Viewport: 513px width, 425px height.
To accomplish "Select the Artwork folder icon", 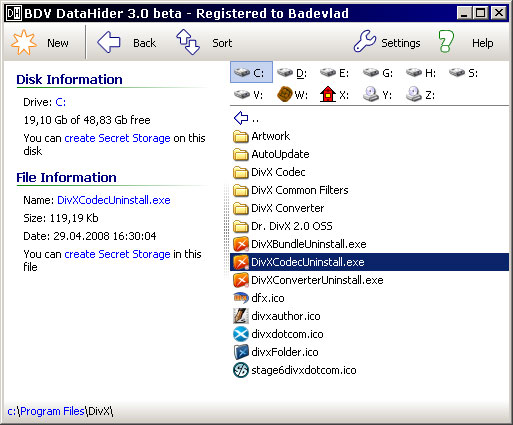I will pos(241,137).
